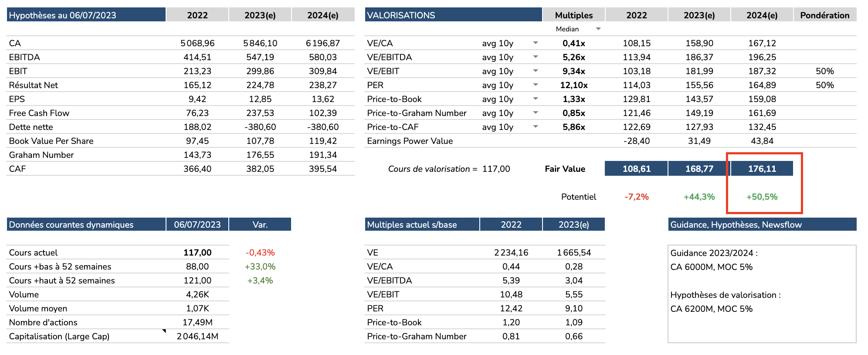Click the Cours de valorisation value 117,00
The image size is (868, 355).
coord(496,169)
